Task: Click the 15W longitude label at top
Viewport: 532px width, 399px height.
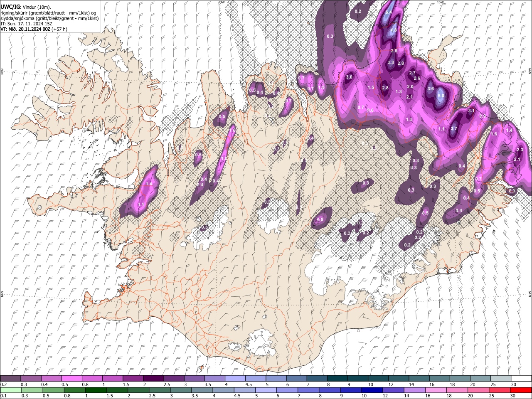Action: [x=440, y=2]
